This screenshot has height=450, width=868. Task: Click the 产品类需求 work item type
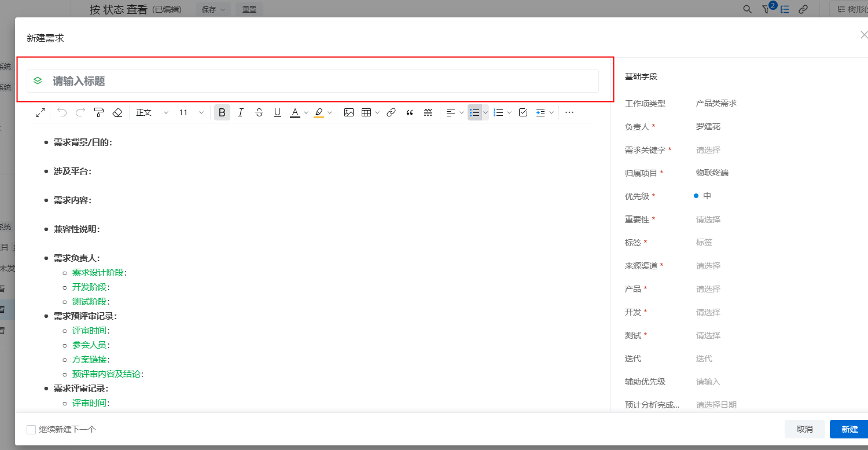click(x=716, y=103)
